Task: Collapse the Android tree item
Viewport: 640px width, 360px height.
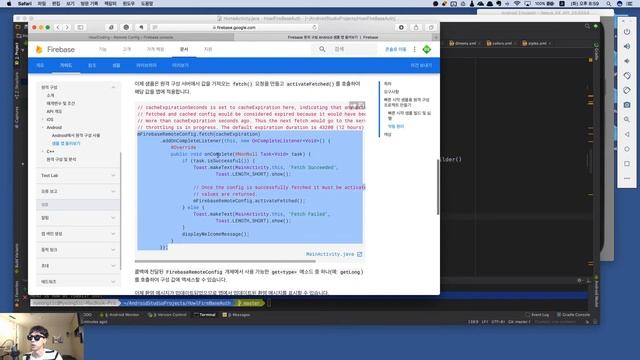Action: coord(43,128)
